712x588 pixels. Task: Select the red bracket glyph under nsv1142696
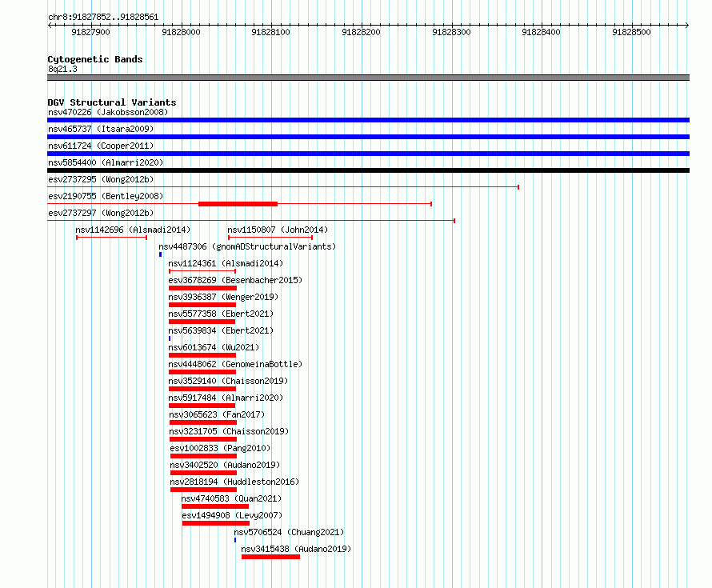[112, 238]
